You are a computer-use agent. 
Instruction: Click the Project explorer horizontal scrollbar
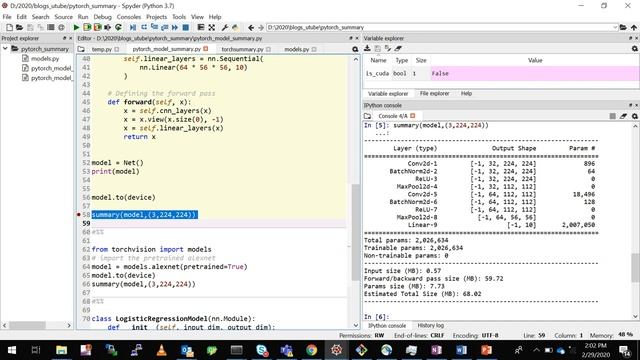pos(28,325)
